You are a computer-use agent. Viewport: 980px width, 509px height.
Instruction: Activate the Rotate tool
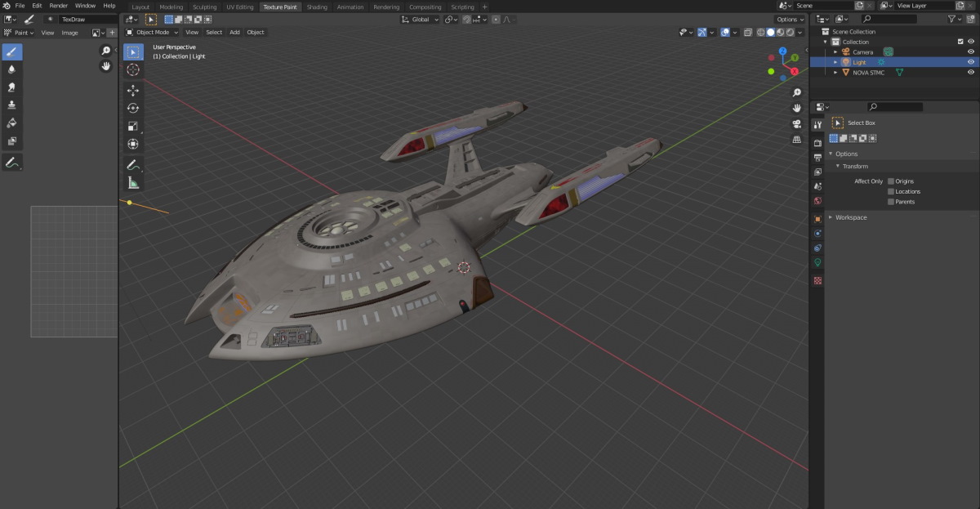pos(133,108)
